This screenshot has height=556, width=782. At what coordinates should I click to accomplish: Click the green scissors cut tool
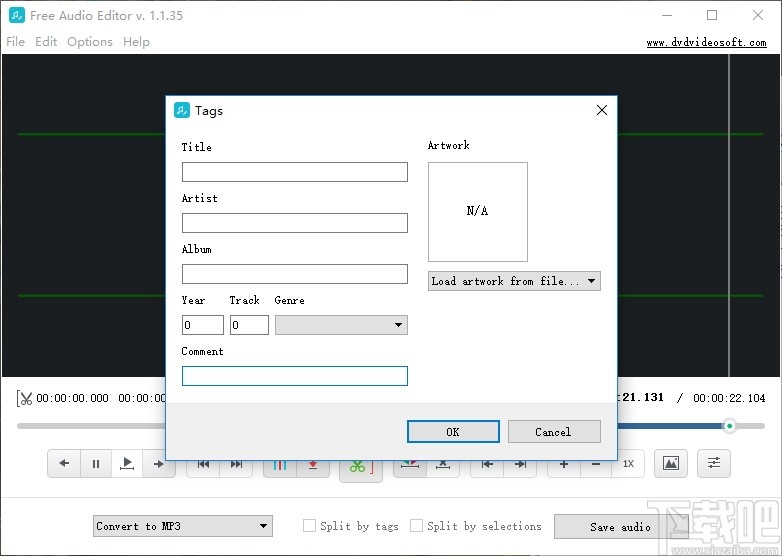click(361, 469)
